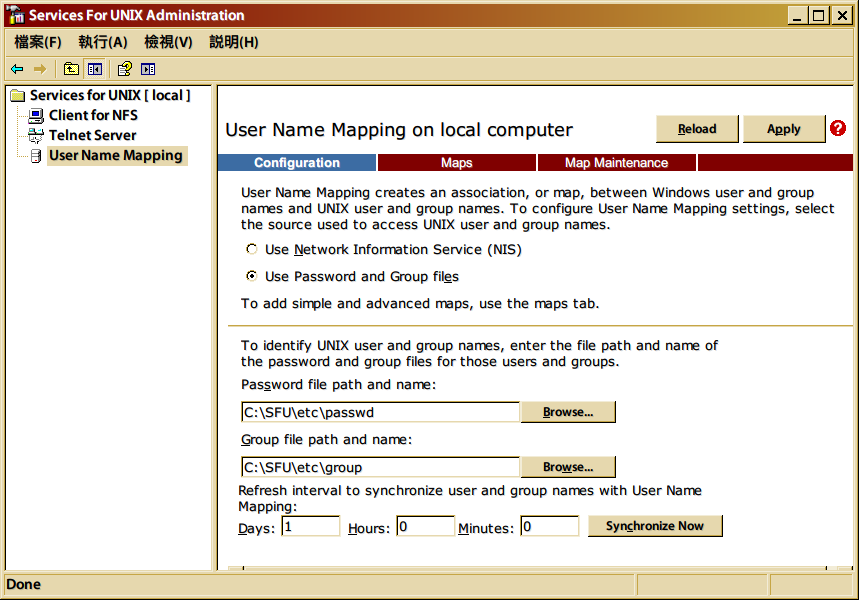
Task: Toggle the Show/Hide Console Tree toolbar icon
Action: click(x=93, y=68)
